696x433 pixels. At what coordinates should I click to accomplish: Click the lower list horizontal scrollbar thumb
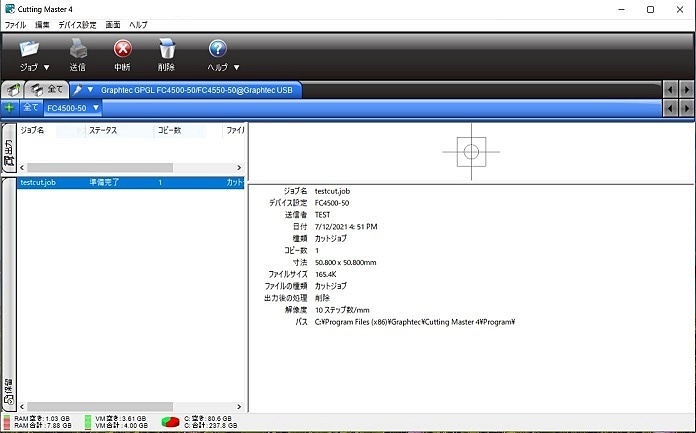click(x=100, y=406)
